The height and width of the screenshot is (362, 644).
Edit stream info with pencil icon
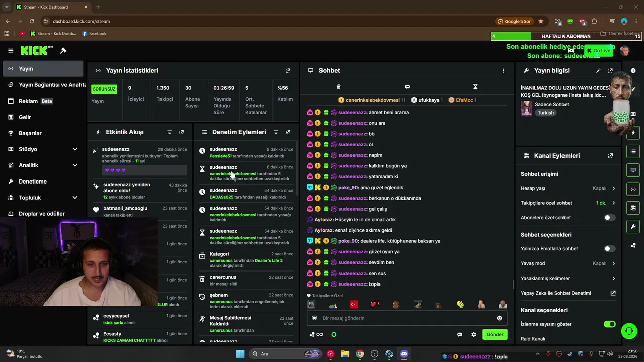598,71
